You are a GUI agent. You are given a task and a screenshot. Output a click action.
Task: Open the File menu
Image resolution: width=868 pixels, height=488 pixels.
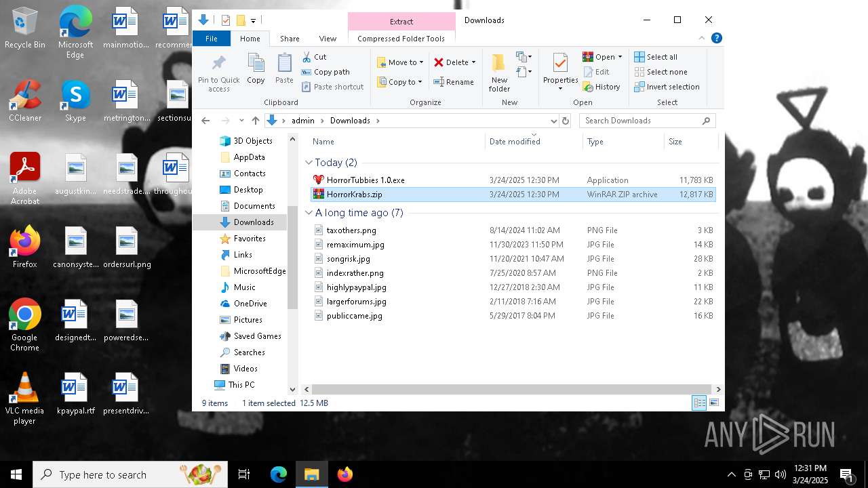tap(212, 39)
